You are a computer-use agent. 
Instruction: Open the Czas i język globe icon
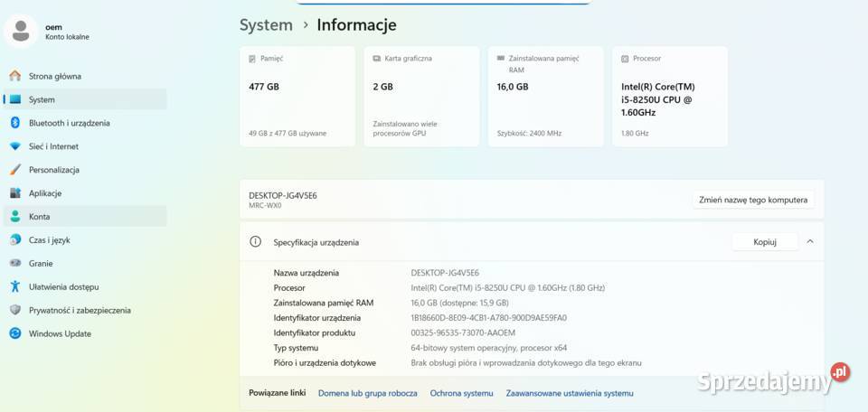(x=15, y=240)
